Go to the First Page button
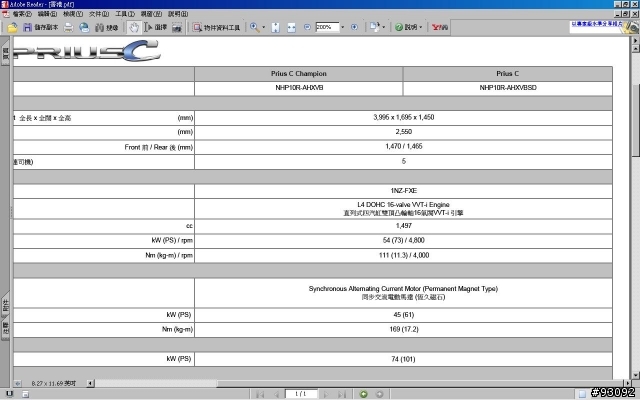This screenshot has width=640, height=400. 260,394
